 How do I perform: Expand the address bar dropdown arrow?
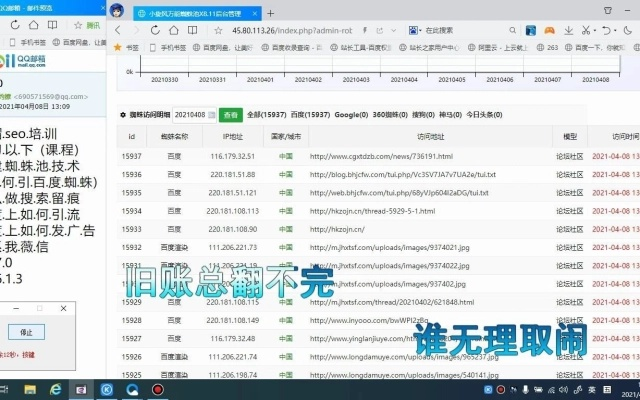[393, 31]
